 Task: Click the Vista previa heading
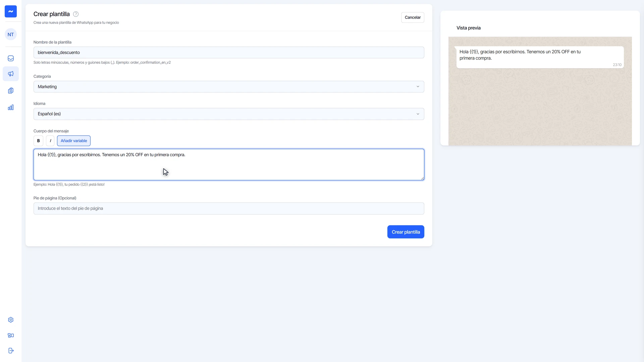click(468, 28)
